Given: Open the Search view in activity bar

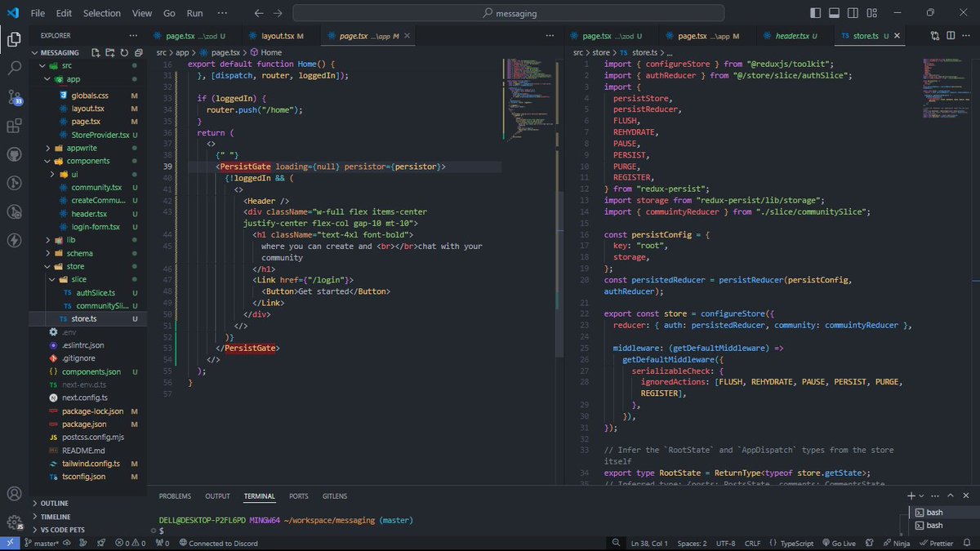Looking at the screenshot, I should coord(14,69).
